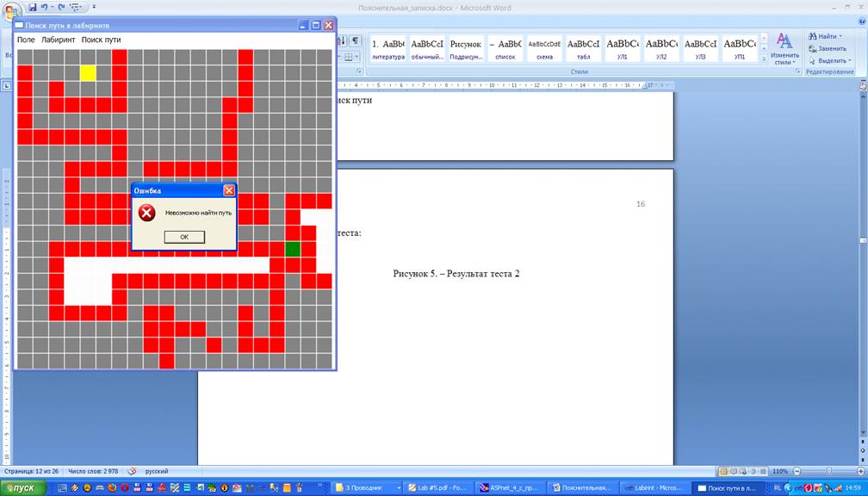
Task: Open the Поле menu
Action: tap(26, 40)
